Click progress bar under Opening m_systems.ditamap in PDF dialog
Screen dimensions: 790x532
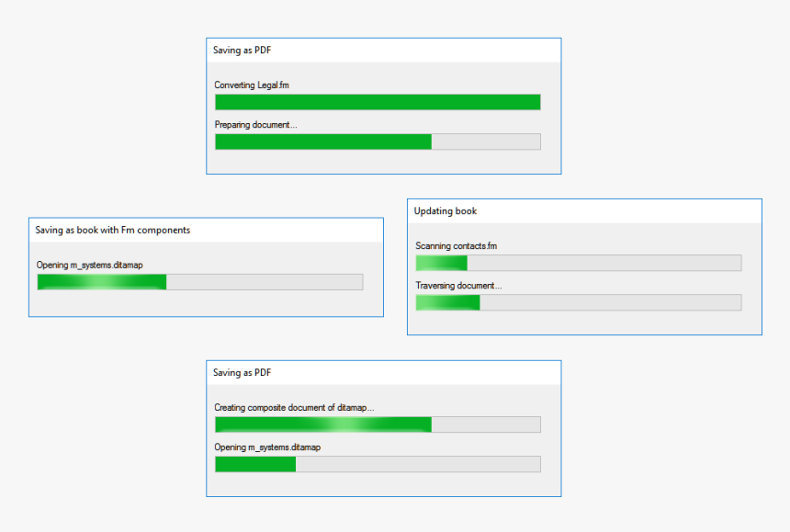click(378, 464)
